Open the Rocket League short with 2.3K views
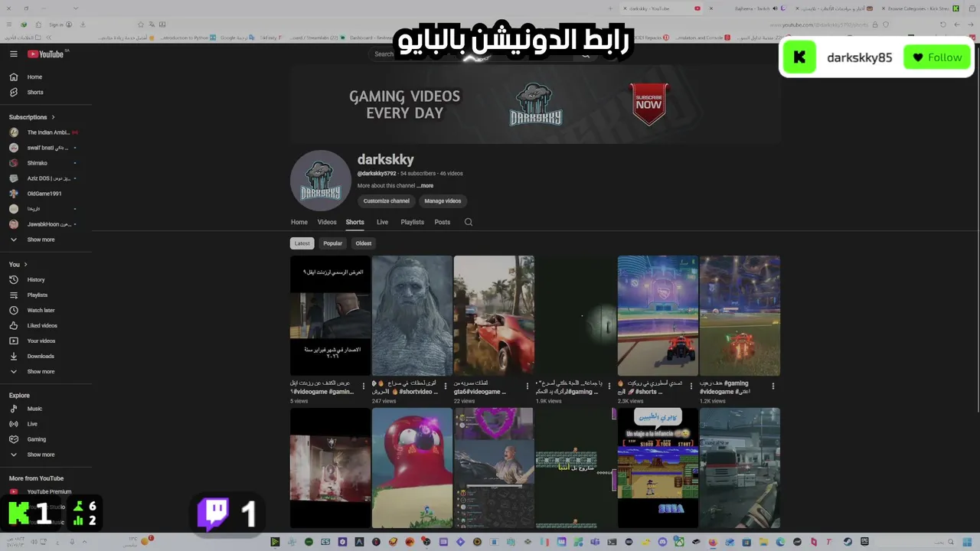The height and width of the screenshot is (551, 980). point(658,316)
